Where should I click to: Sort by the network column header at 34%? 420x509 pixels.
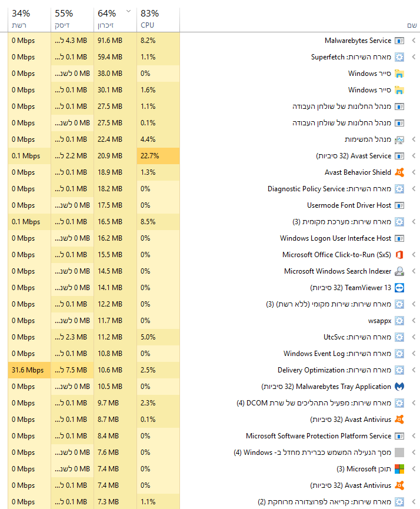tap(29, 19)
